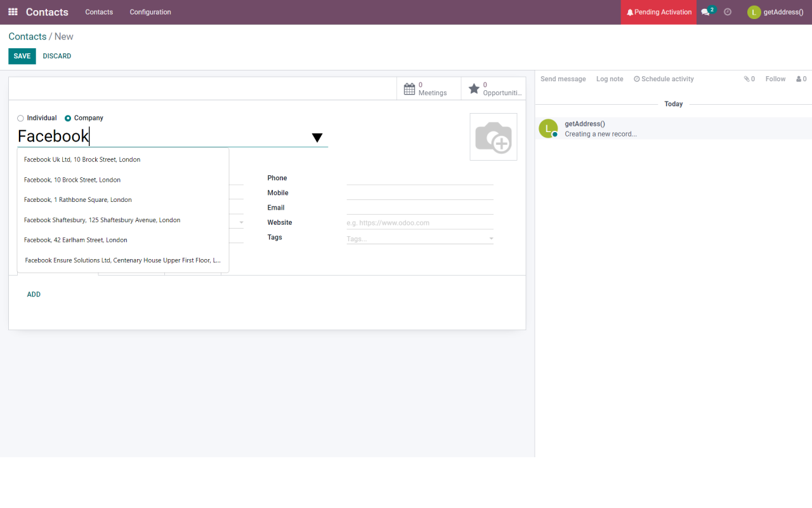Upload image via camera placeholder
Image resolution: width=812 pixels, height=508 pixels.
click(493, 137)
